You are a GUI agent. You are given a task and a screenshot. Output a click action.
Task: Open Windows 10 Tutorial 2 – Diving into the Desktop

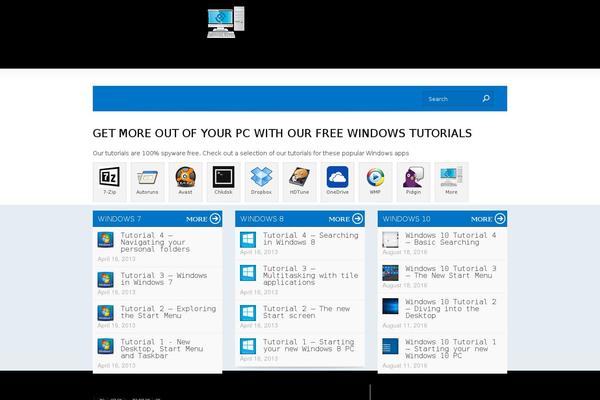pos(450,309)
